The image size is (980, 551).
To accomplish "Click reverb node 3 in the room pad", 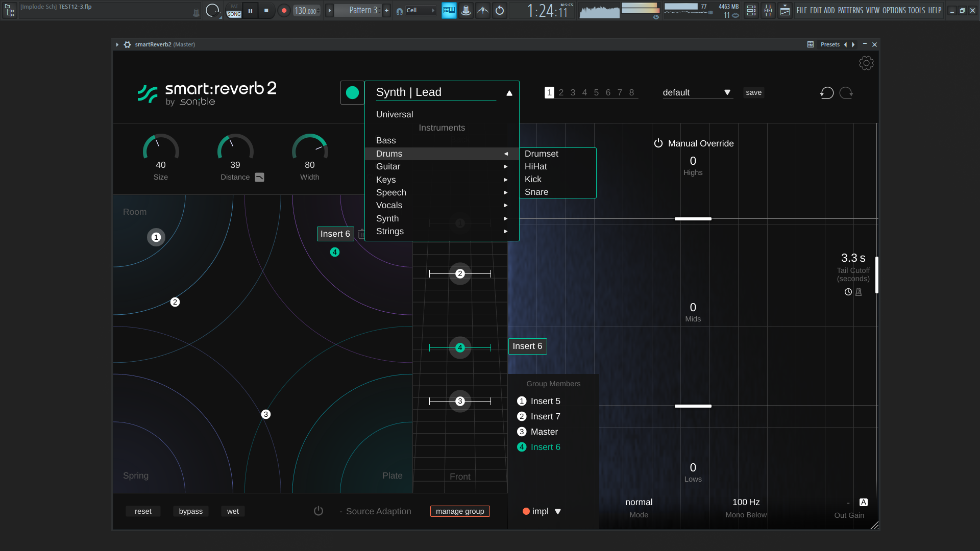I will pos(266,414).
